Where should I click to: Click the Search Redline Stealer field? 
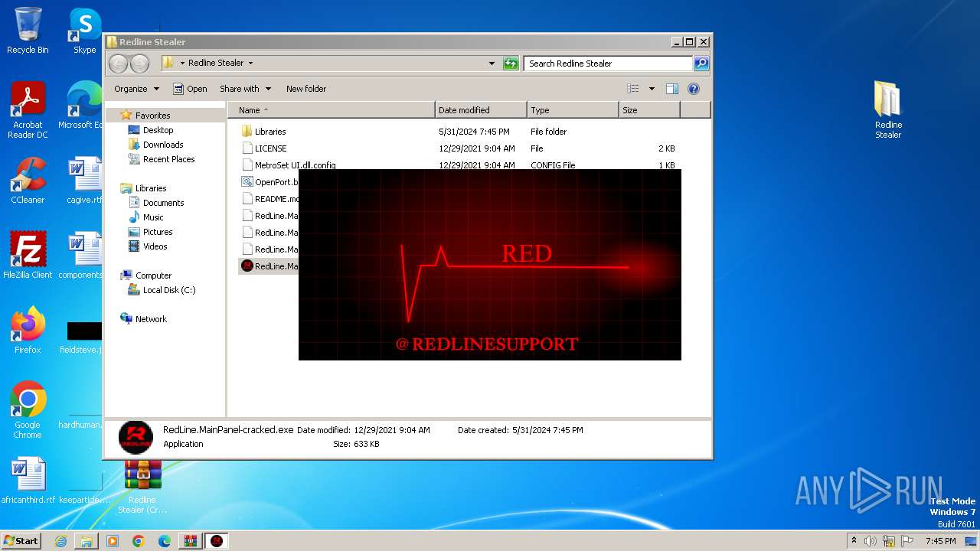pos(608,64)
